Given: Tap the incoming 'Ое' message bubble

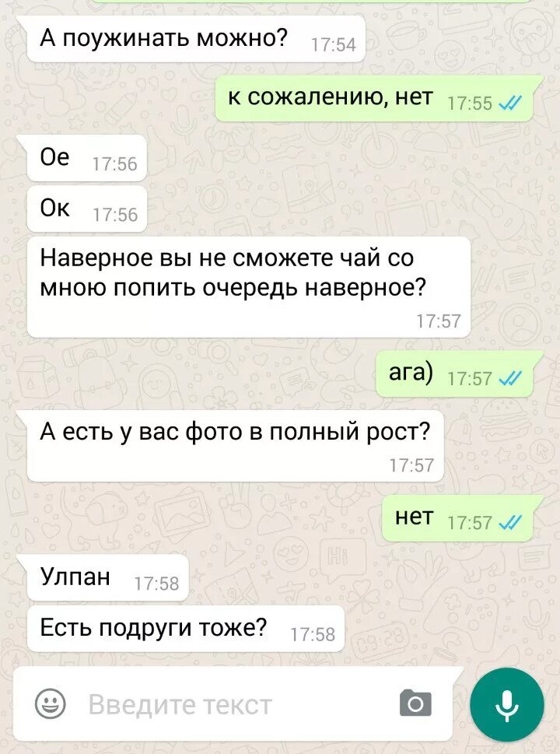Looking at the screenshot, I should pos(86,158).
